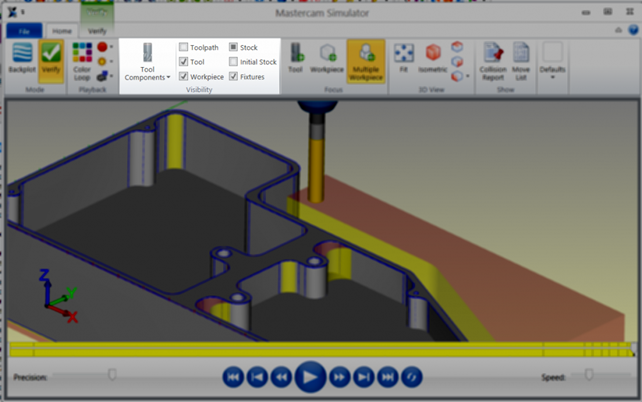The height and width of the screenshot is (402, 642).
Task: Go to next operation button
Action: [364, 377]
